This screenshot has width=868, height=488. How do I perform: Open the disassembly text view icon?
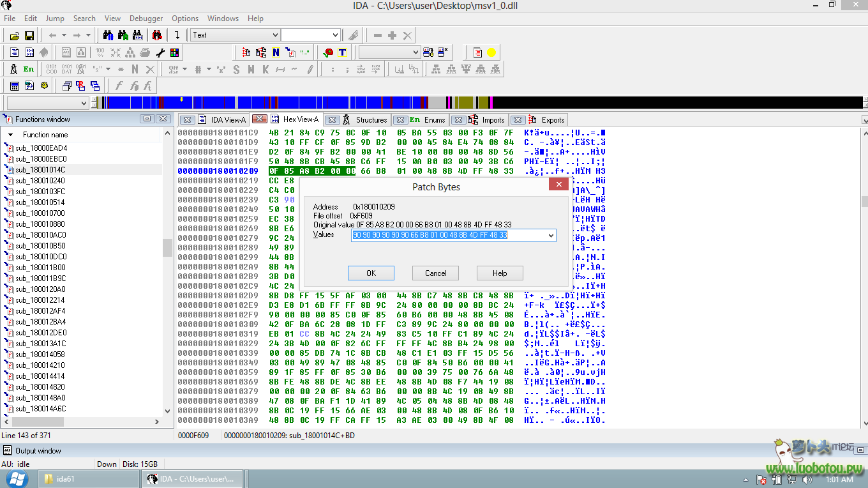click(x=14, y=52)
